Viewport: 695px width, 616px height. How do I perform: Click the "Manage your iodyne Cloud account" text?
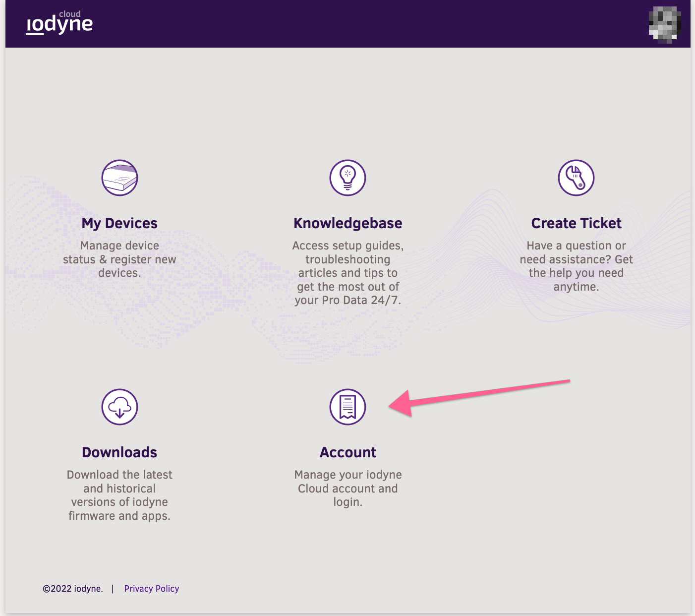pyautogui.click(x=348, y=489)
